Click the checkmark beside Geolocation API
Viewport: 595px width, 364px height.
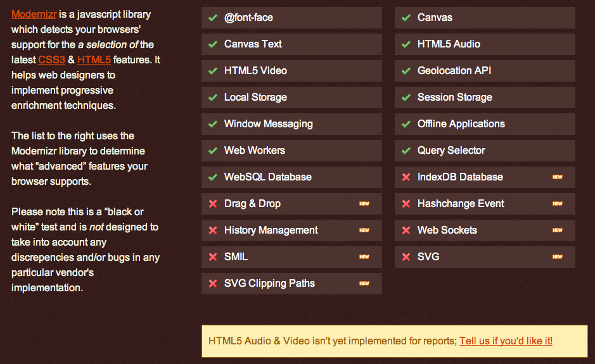click(406, 71)
